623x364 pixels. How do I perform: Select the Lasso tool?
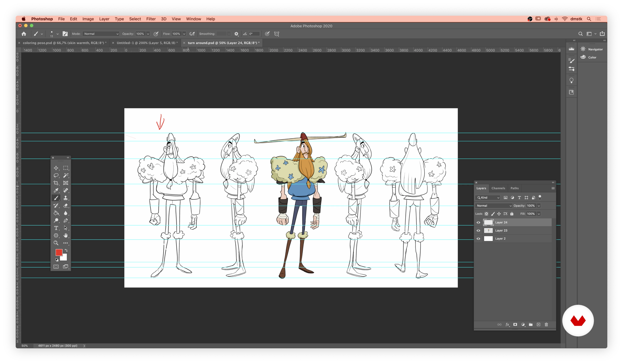pos(56,176)
